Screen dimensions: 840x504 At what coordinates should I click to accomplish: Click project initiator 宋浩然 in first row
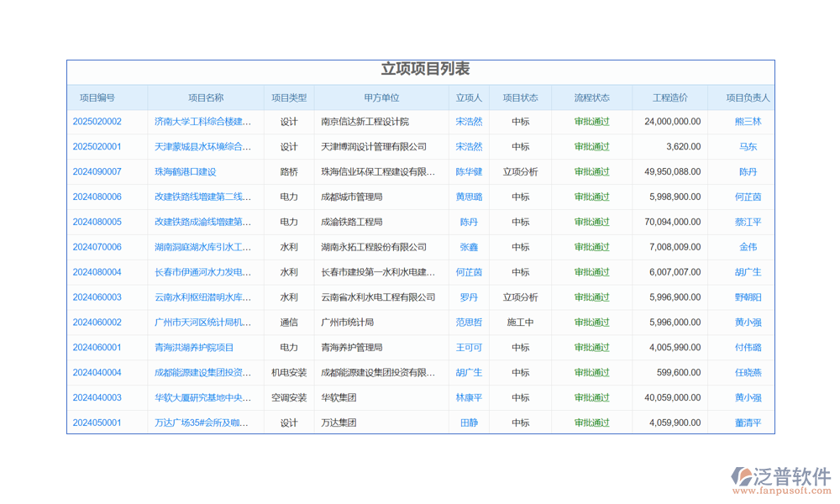click(x=469, y=122)
